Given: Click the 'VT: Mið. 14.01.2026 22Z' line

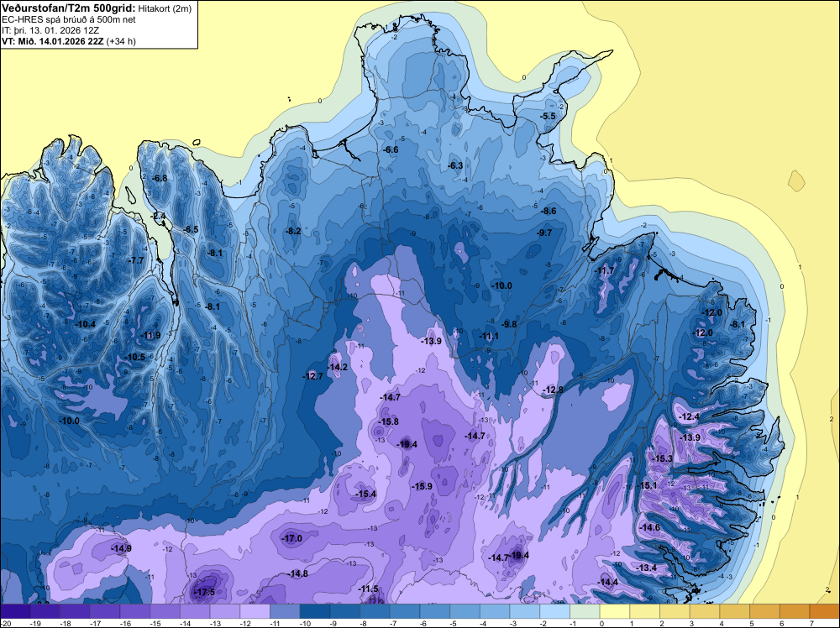Looking at the screenshot, I should (53, 42).
